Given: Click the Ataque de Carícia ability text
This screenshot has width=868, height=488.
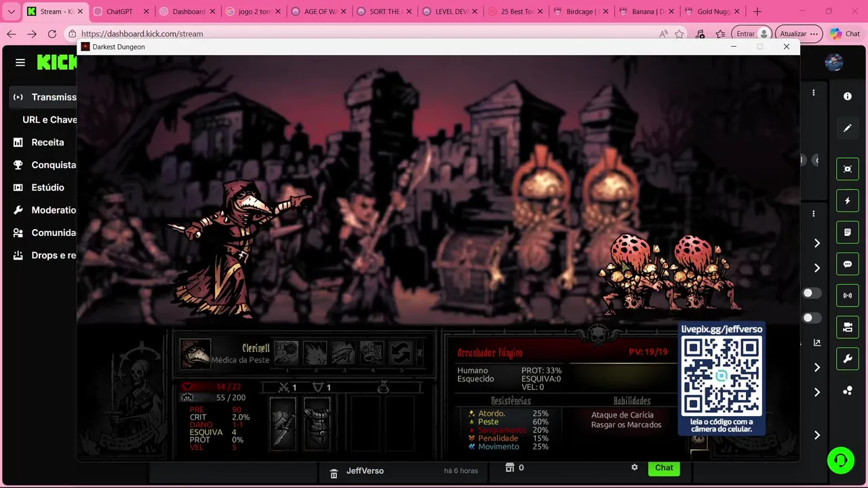Looking at the screenshot, I should pyautogui.click(x=622, y=415).
